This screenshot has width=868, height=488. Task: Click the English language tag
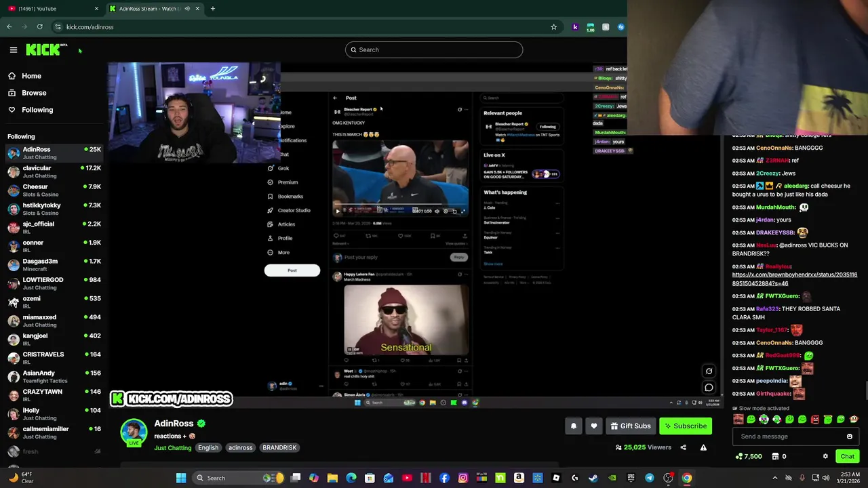tap(208, 448)
